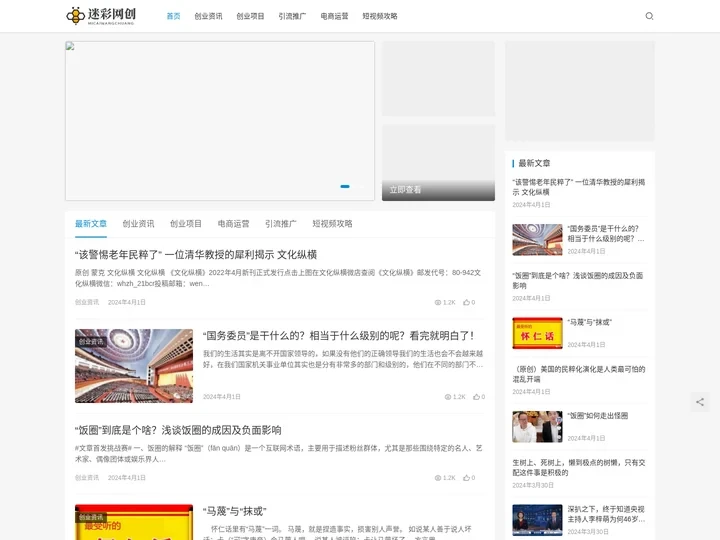Open article "马蔑"与"抹或" title in main list
The height and width of the screenshot is (540, 720).
[x=235, y=511]
